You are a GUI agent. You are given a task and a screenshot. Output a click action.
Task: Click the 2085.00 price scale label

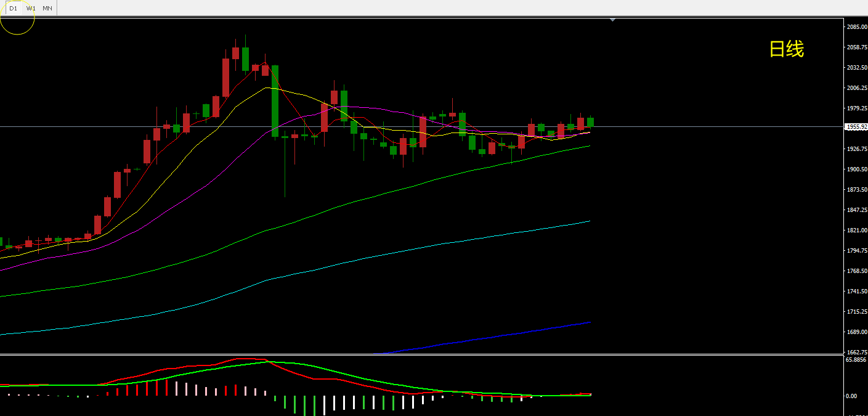point(857,27)
